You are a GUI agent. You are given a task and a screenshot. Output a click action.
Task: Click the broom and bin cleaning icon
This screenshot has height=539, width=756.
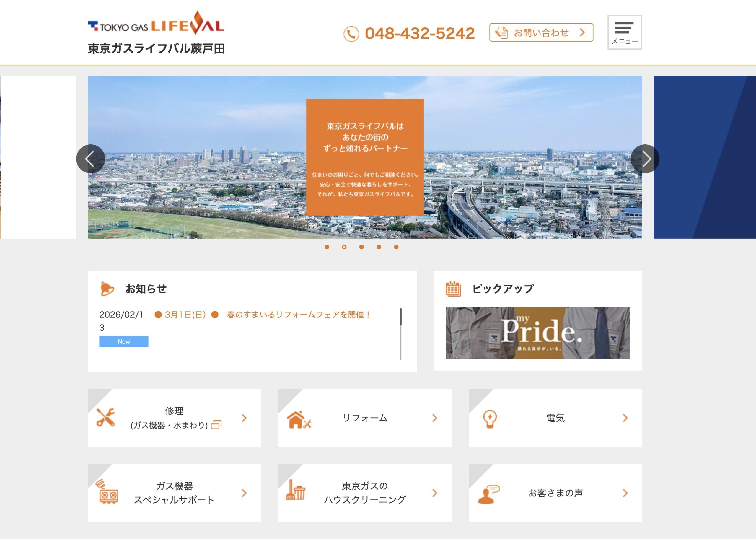pyautogui.click(x=295, y=490)
